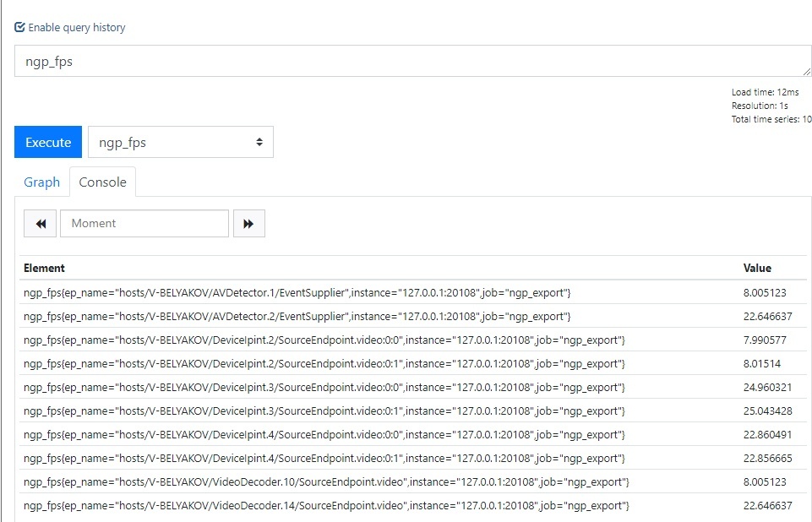Click the rewind time backward icon

click(41, 224)
